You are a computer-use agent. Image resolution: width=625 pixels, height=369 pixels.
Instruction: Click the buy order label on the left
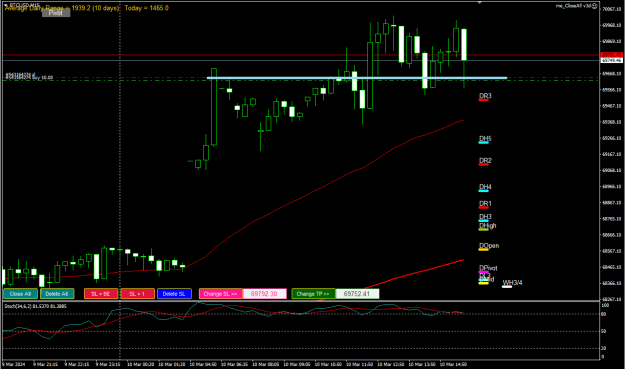coord(29,76)
